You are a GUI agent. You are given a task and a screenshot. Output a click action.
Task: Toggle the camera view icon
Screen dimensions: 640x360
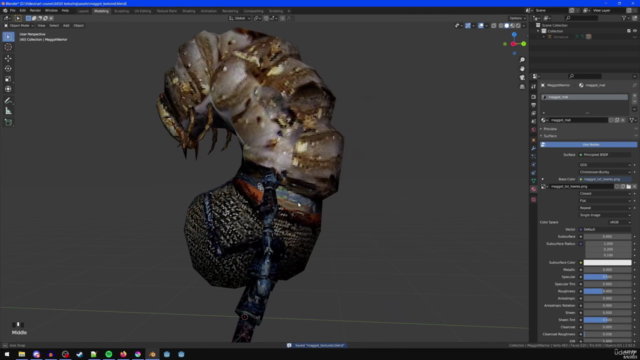[x=522, y=78]
